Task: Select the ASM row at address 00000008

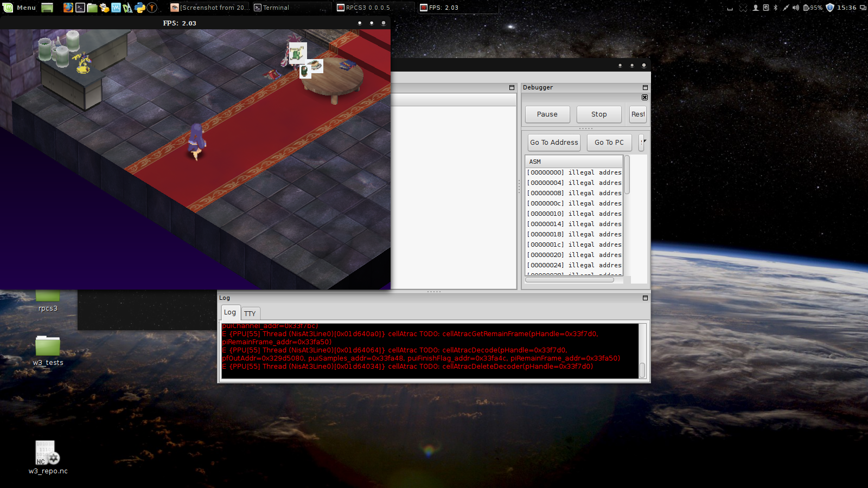Action: click(574, 193)
